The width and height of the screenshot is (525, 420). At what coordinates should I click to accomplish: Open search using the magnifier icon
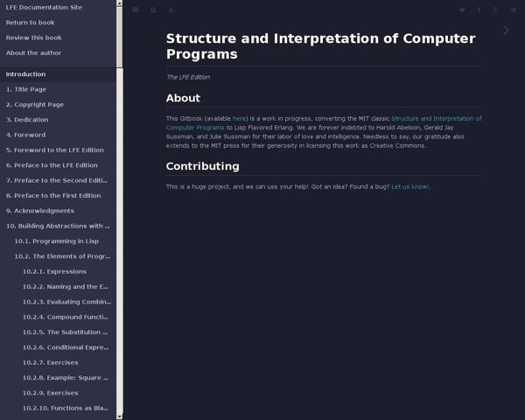(x=153, y=10)
